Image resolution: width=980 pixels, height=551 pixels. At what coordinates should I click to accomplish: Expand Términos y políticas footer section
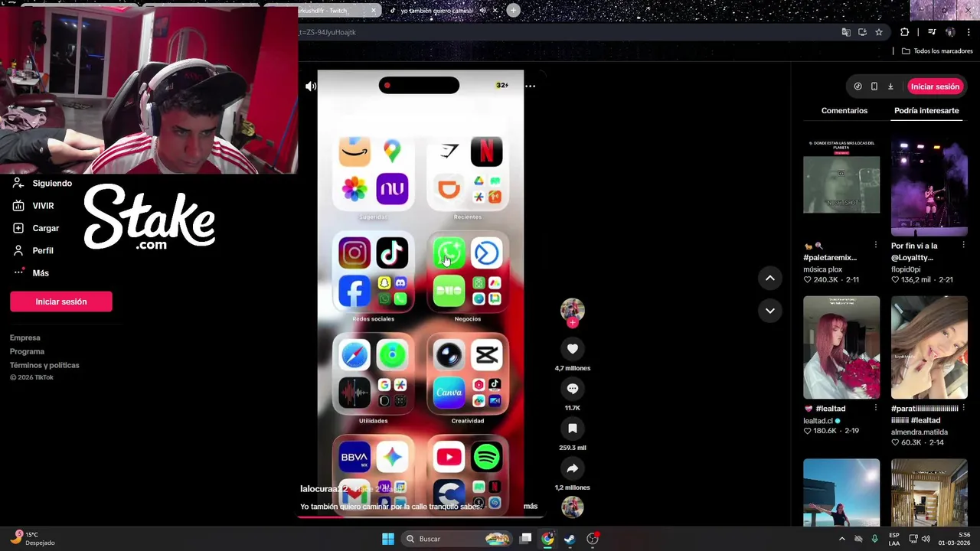[x=44, y=365]
